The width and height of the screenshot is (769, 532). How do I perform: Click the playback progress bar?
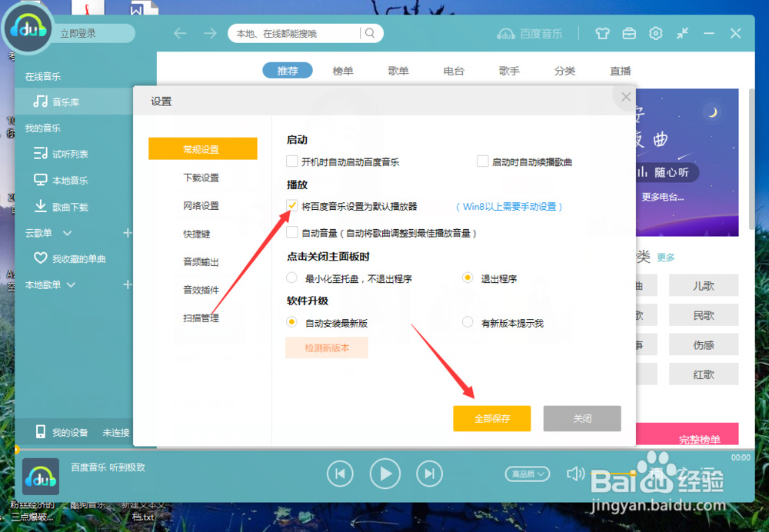[385, 449]
